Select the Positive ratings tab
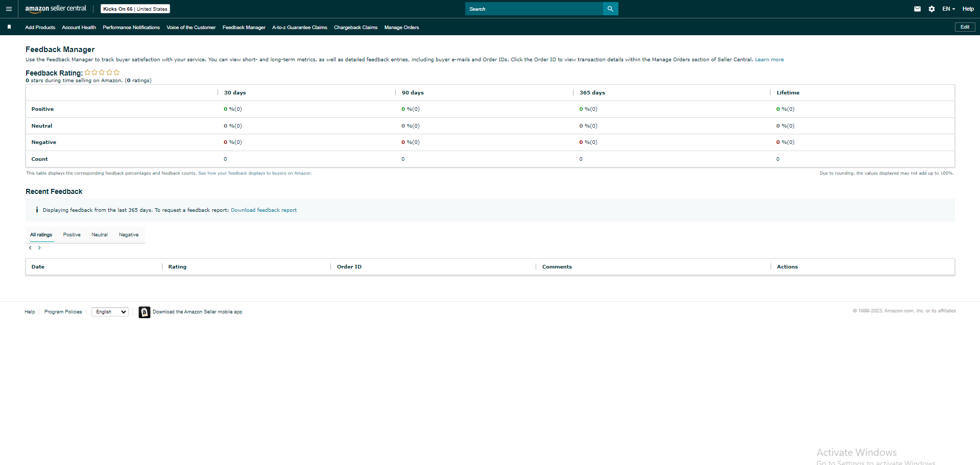This screenshot has height=465, width=980. click(x=72, y=235)
